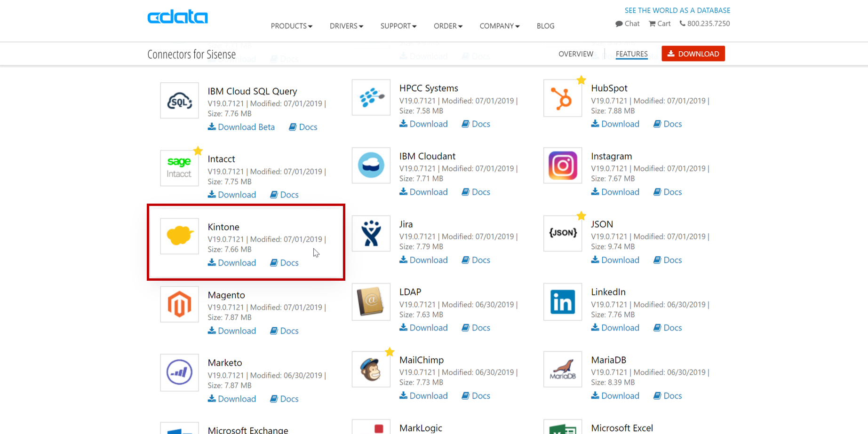Click the red Download button

tap(693, 54)
